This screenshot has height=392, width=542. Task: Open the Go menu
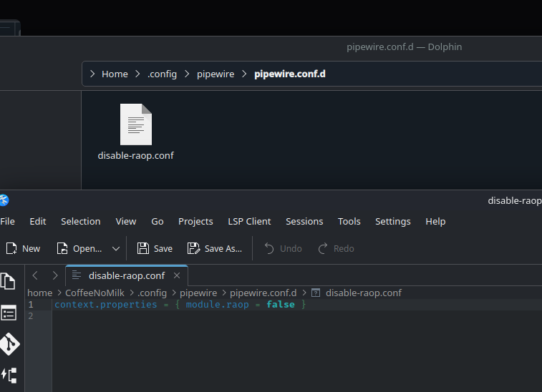point(158,221)
